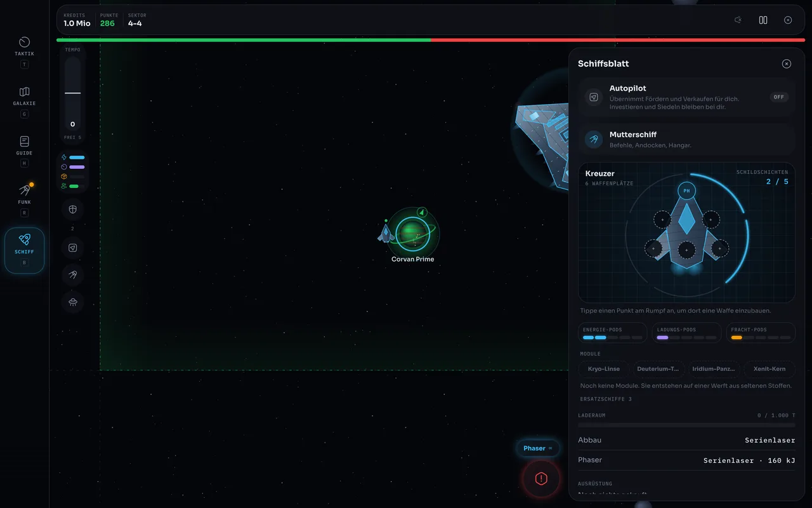This screenshot has width=812, height=508.
Task: Toggle the Autopilot OFF switch
Action: [779, 97]
